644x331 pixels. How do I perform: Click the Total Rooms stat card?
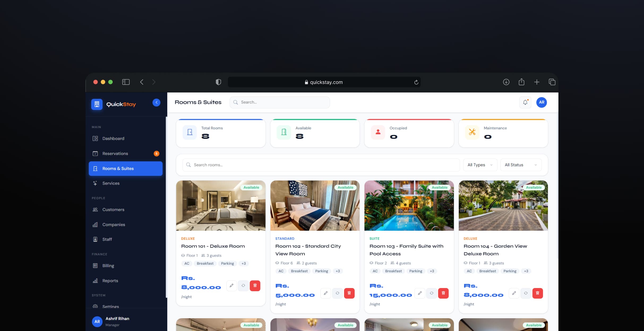pyautogui.click(x=221, y=133)
